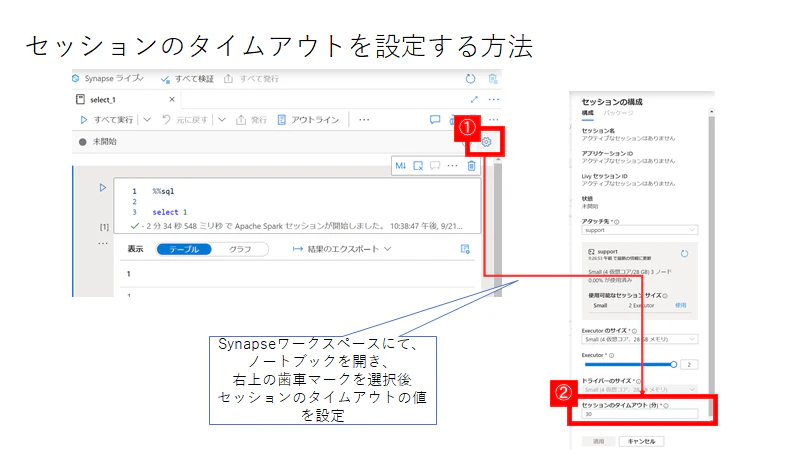800x450 pixels.
Task: Open the ellipsis below cell number [1]
Action: [x=103, y=243]
